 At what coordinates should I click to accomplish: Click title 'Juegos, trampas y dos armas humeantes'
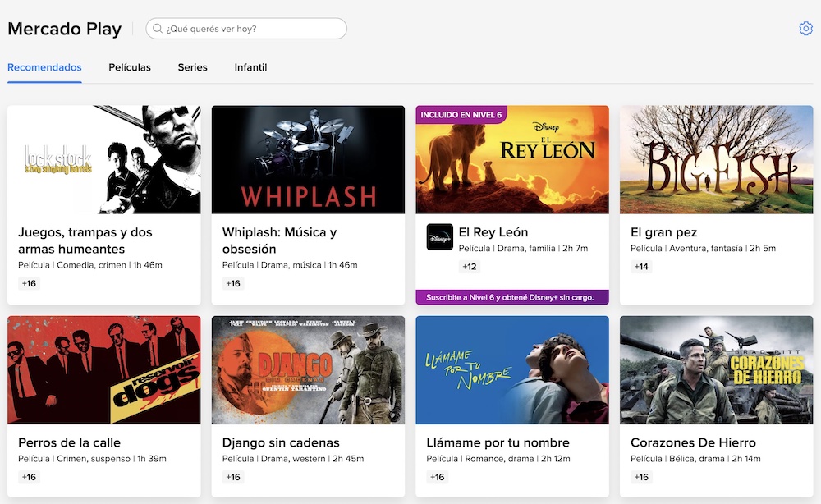85,241
